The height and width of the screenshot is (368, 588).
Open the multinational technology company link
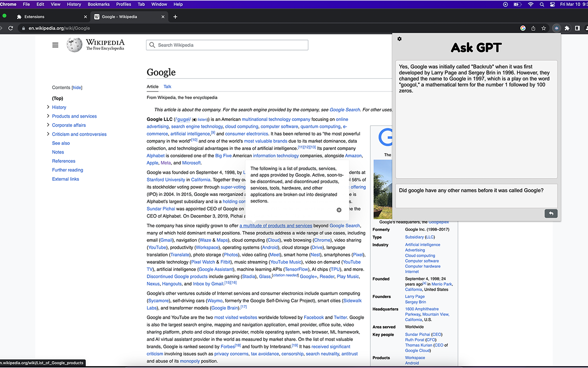276,120
